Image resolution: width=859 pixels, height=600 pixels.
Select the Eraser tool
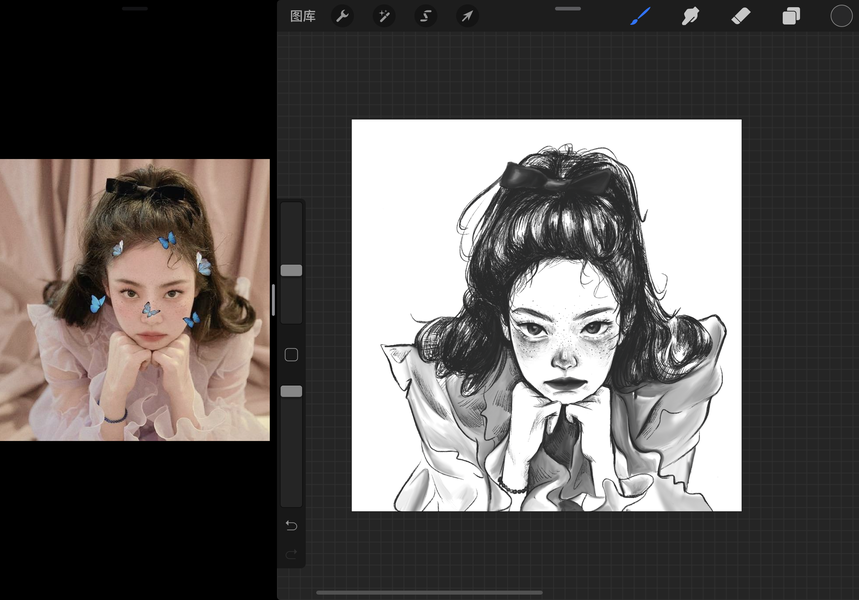click(741, 16)
